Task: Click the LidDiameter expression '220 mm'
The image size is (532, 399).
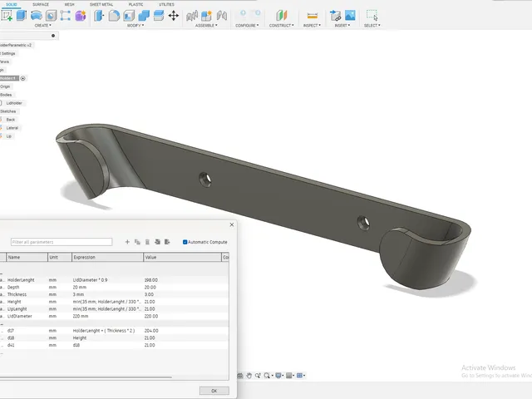Action: (81, 316)
